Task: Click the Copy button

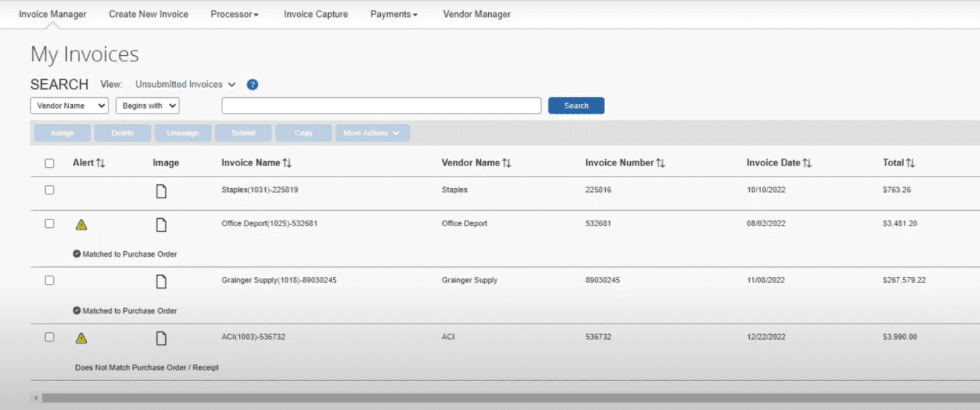Action: [x=304, y=133]
